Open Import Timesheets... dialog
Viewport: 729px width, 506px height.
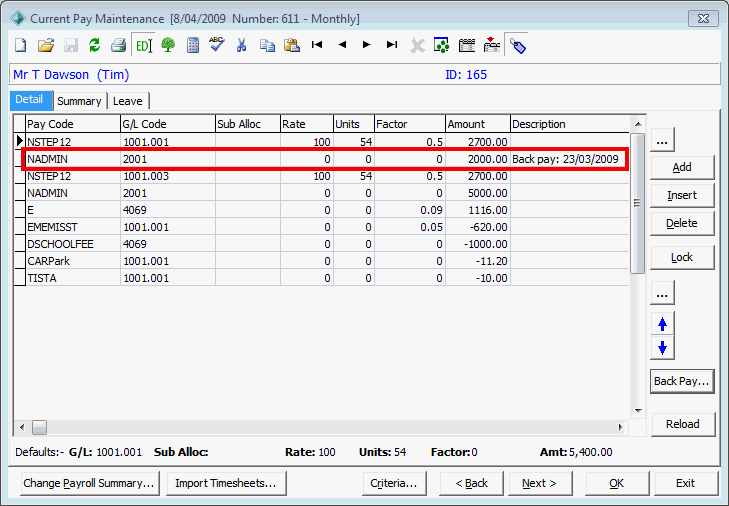[x=226, y=483]
